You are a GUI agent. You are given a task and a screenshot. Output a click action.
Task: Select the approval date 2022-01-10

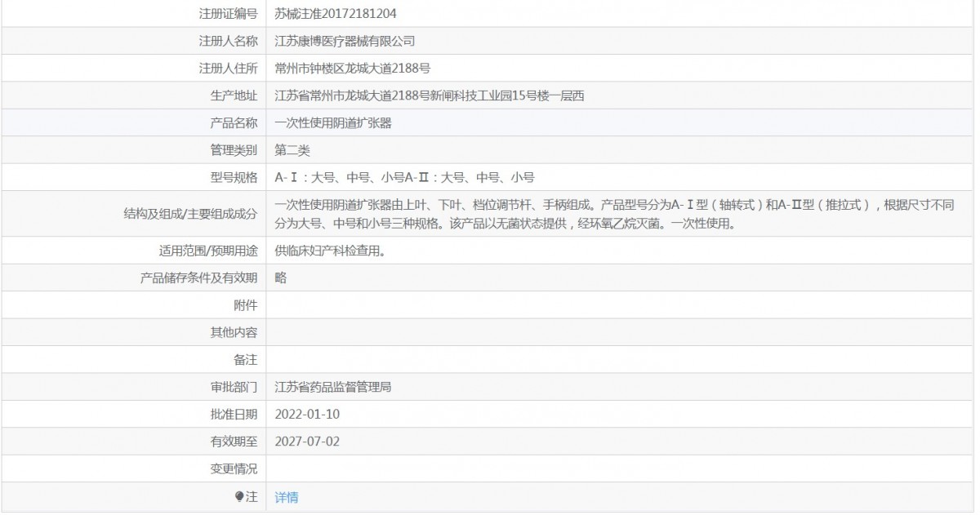coord(307,414)
